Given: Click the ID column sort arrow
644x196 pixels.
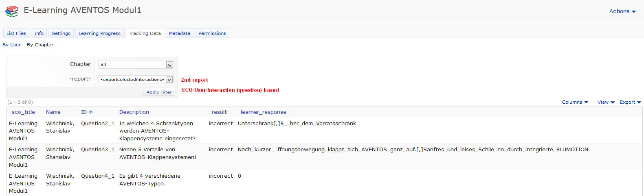Looking at the screenshot, I should (91, 112).
